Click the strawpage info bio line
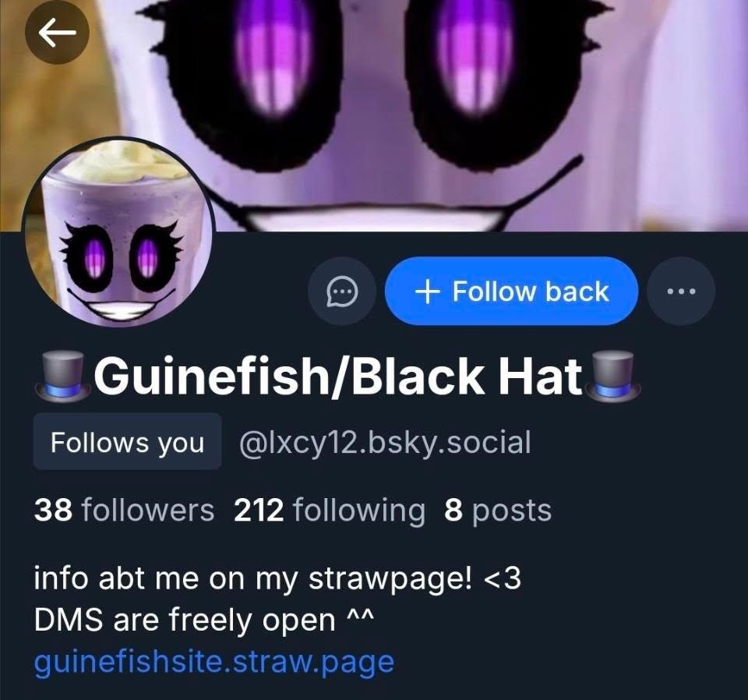Viewport: 748px width, 700px height. (277, 578)
